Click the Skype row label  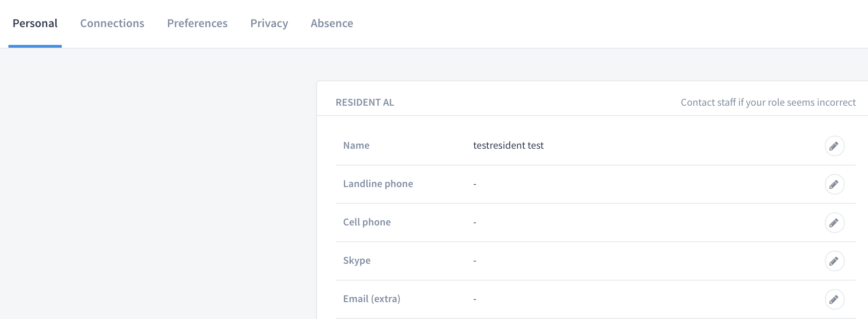[x=357, y=261]
